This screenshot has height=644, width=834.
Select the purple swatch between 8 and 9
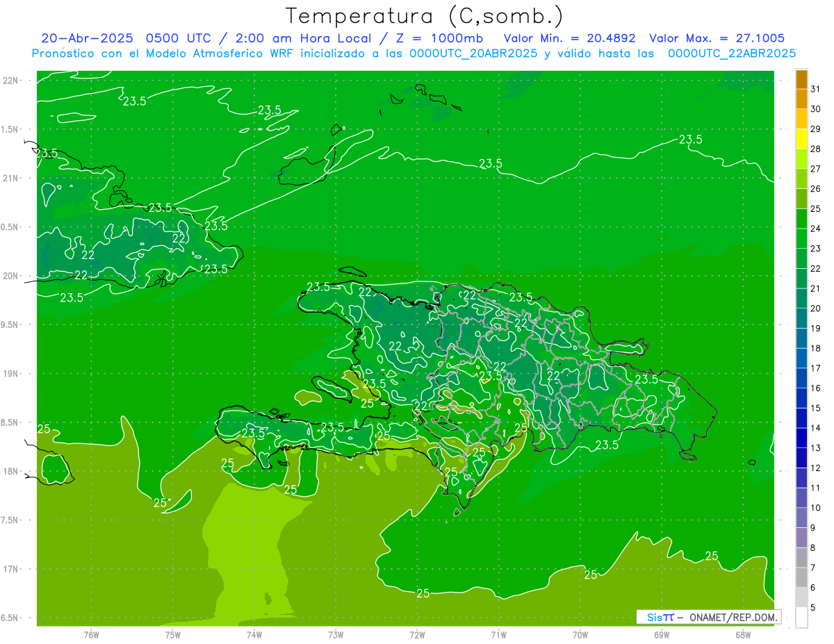click(801, 538)
